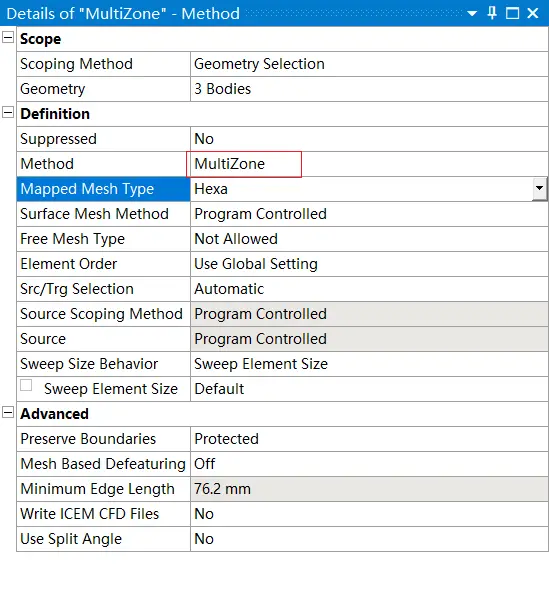The height and width of the screenshot is (595, 549).
Task: Open the title bar dropdown arrow menu
Action: click(x=472, y=14)
